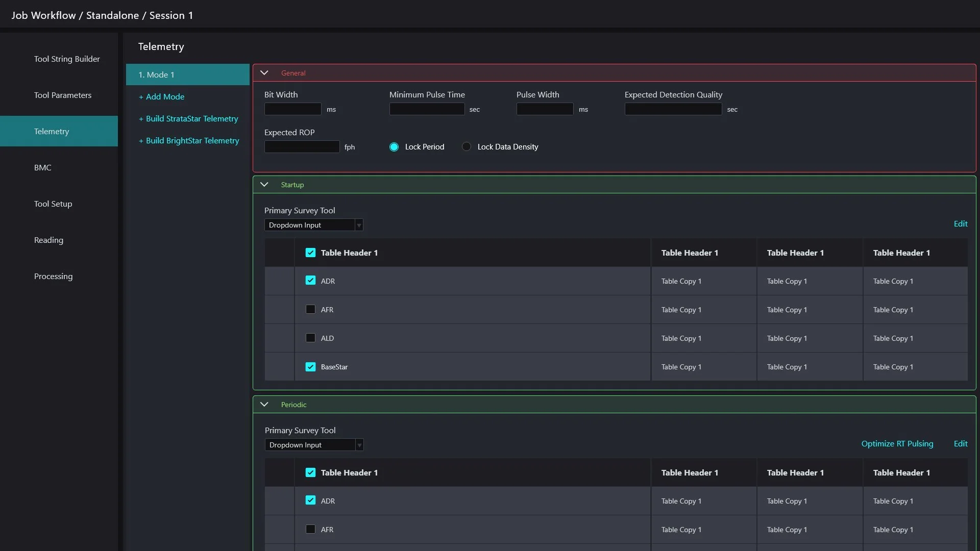Open Tool String Builder in sidebar

(67, 59)
